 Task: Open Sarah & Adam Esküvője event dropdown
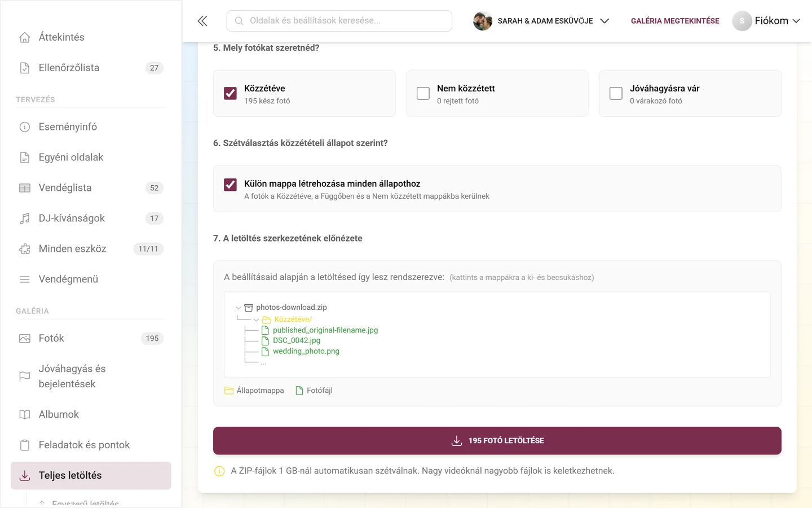click(x=541, y=21)
